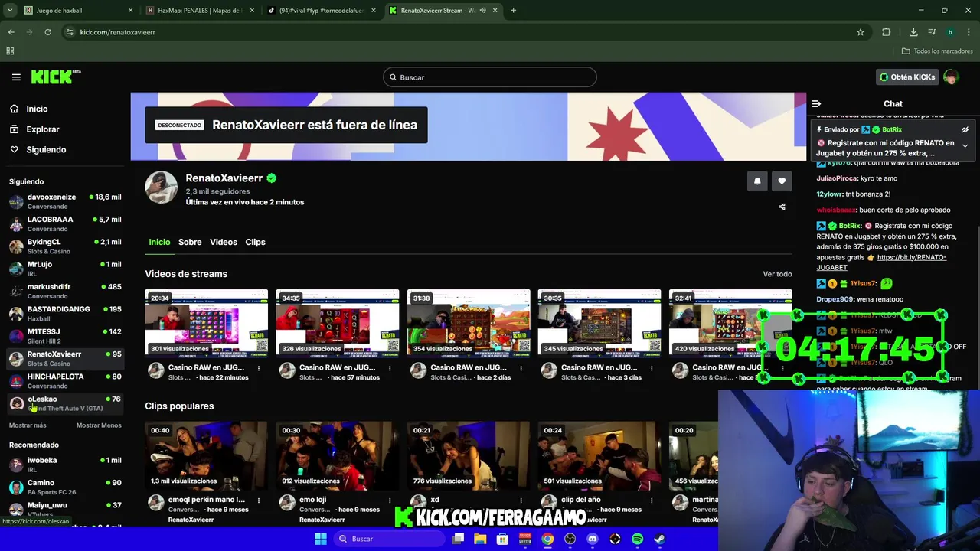Select the Inicio channel tab

tap(159, 242)
